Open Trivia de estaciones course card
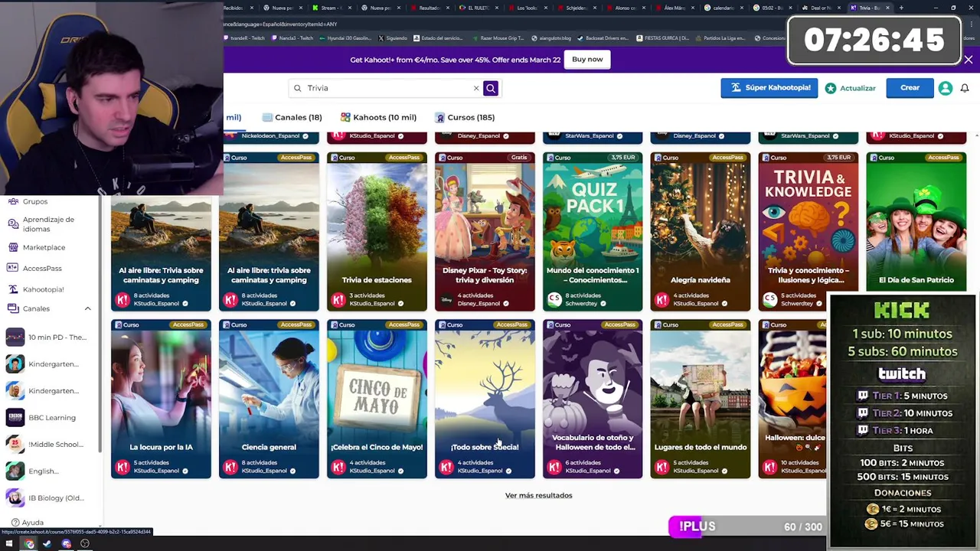This screenshot has width=980, height=551. [x=377, y=232]
